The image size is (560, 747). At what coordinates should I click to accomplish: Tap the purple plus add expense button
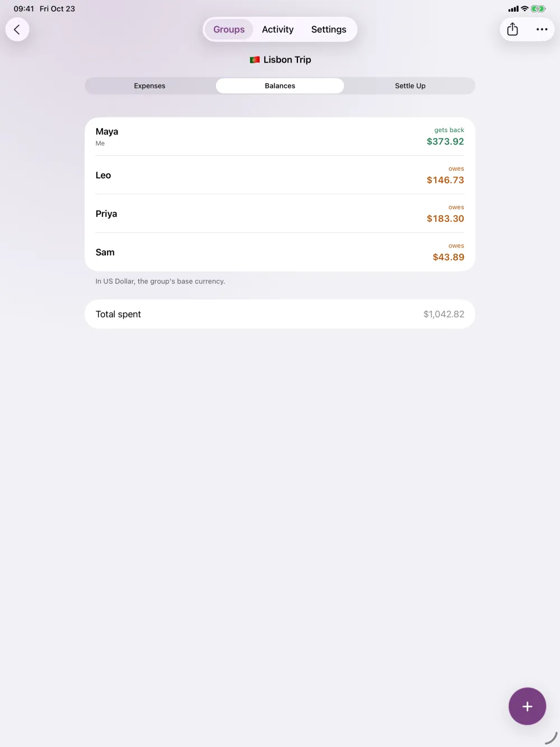(x=527, y=706)
